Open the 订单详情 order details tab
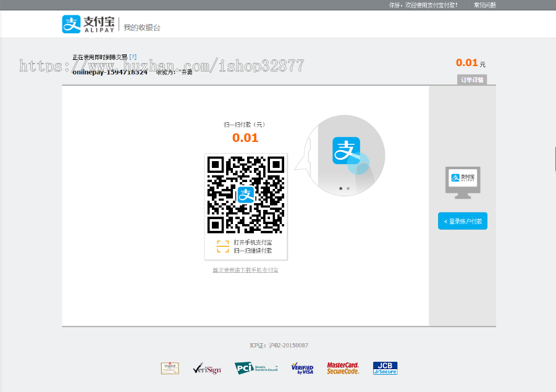Viewport: 556px width, 392px height. pos(472,80)
